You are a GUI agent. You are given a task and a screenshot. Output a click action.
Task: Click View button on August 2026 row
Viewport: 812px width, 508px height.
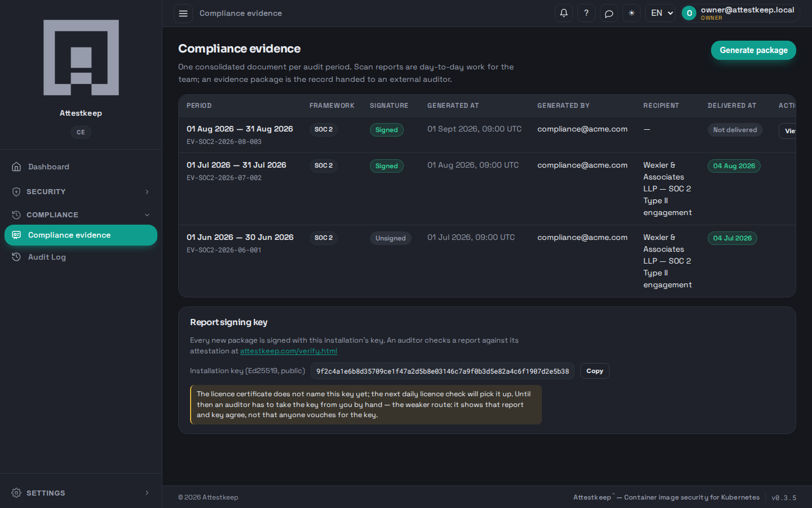pyautogui.click(x=787, y=131)
